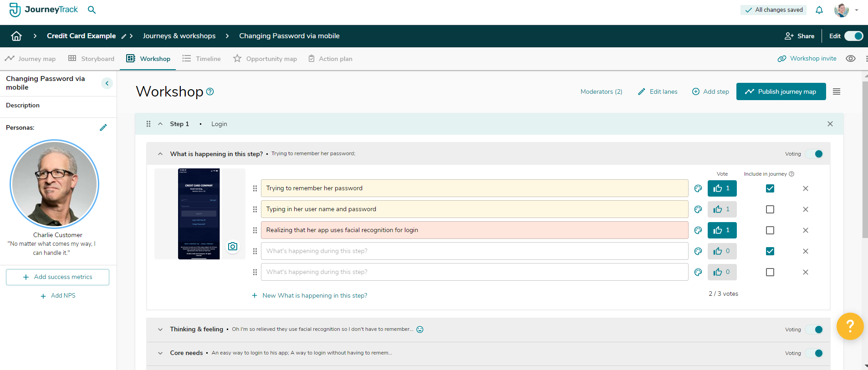The image size is (868, 370).
Task: Click the eye preview icon
Action: pos(851,59)
